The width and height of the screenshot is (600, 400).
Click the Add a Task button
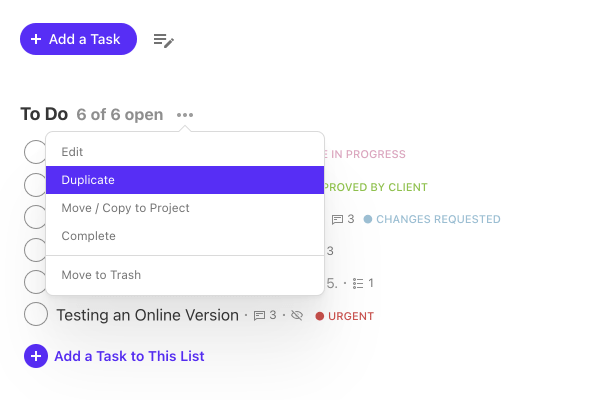[78, 39]
